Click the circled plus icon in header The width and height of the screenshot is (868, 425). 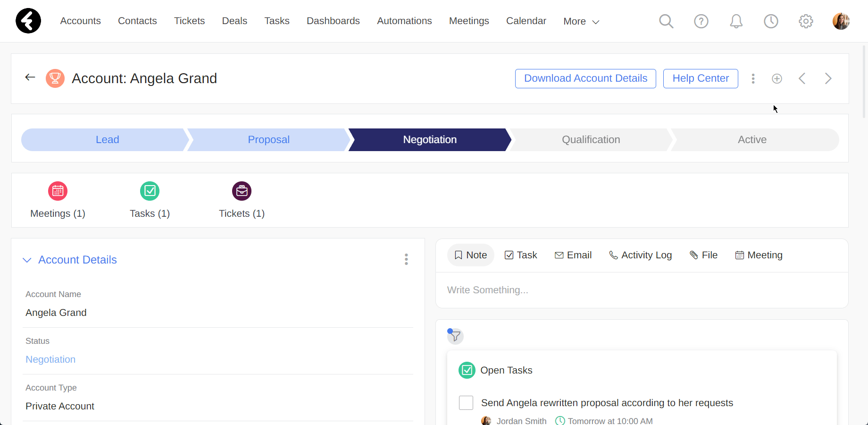tap(777, 78)
